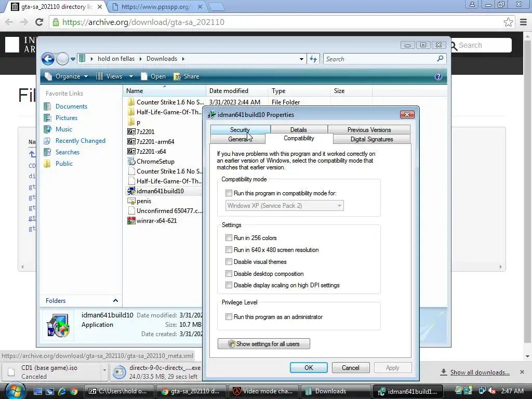Click the Open toolbar button

point(153,76)
